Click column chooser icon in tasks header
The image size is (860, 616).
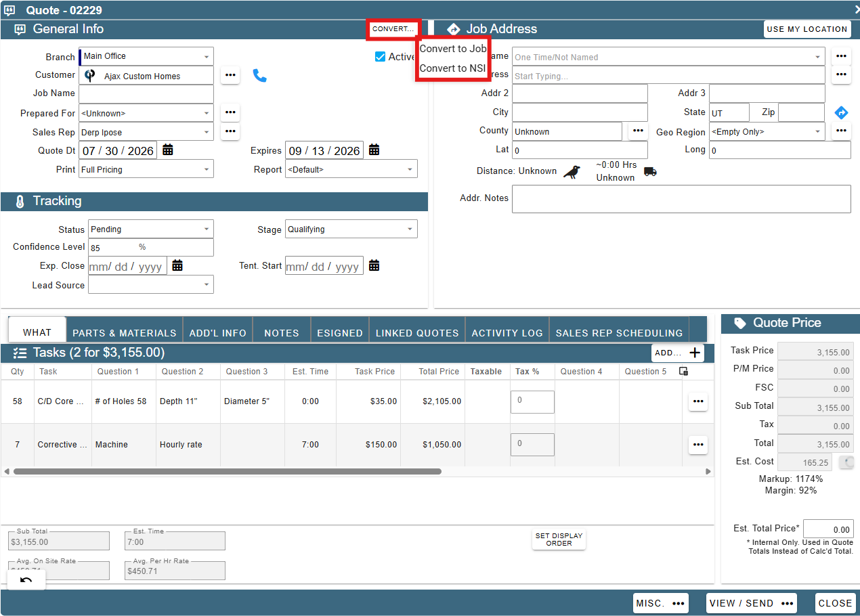click(x=683, y=371)
